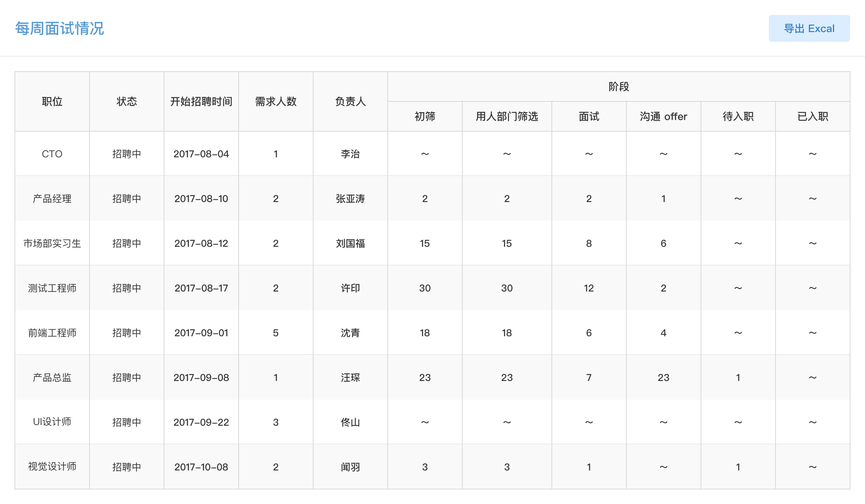Select the 前端工程师 position cell

[52, 333]
